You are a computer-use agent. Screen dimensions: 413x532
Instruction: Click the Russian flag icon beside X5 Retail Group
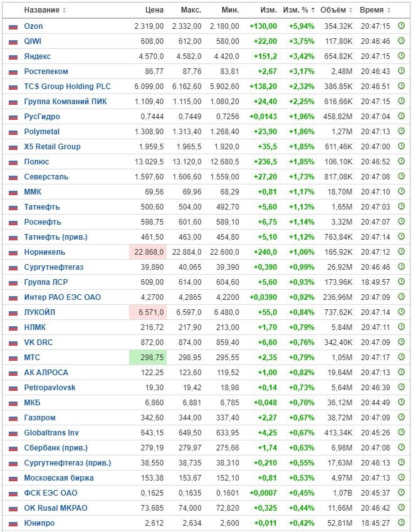coord(13,147)
